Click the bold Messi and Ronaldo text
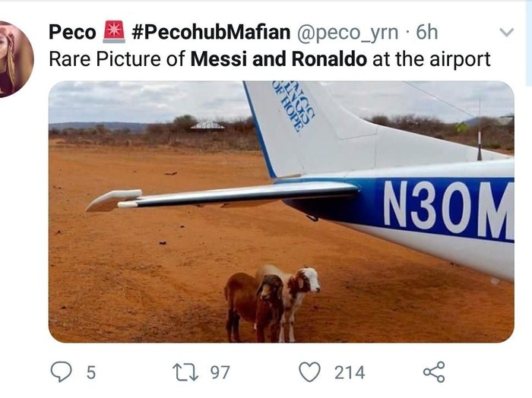The image size is (532, 398). [x=279, y=59]
